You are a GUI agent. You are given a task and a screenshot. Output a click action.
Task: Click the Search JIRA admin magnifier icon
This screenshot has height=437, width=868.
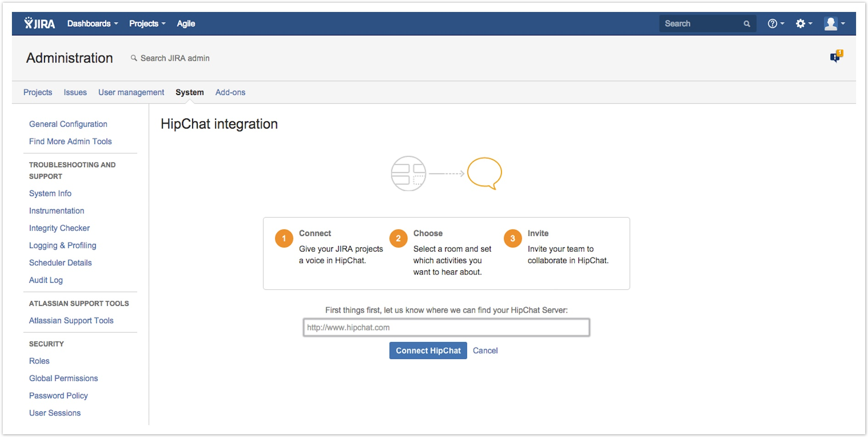pos(134,58)
